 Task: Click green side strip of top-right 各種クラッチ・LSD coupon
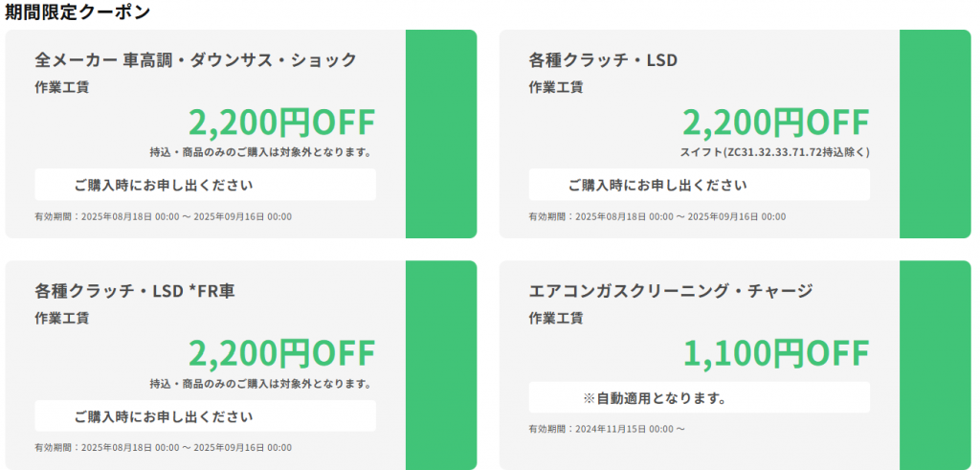935,134
